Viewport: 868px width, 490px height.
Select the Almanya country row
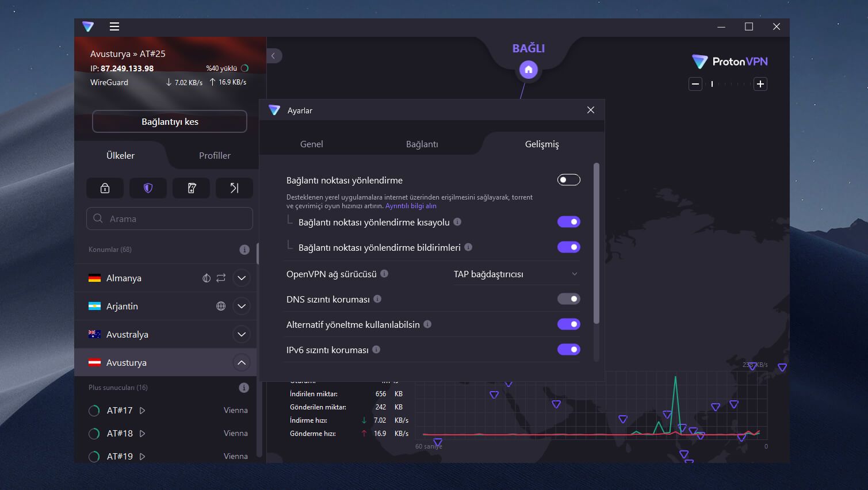[166, 278]
